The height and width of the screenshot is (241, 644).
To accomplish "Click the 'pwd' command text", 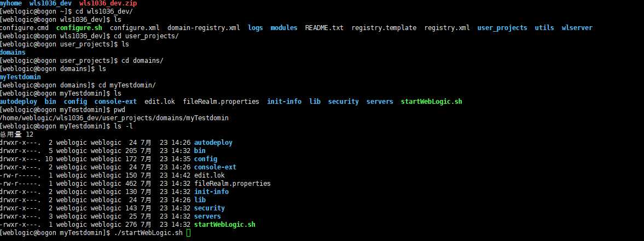I will point(119,110).
